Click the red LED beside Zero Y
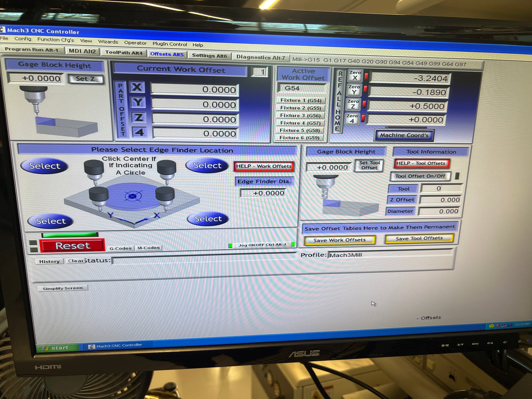The height and width of the screenshot is (399, 532). pyautogui.click(x=365, y=89)
